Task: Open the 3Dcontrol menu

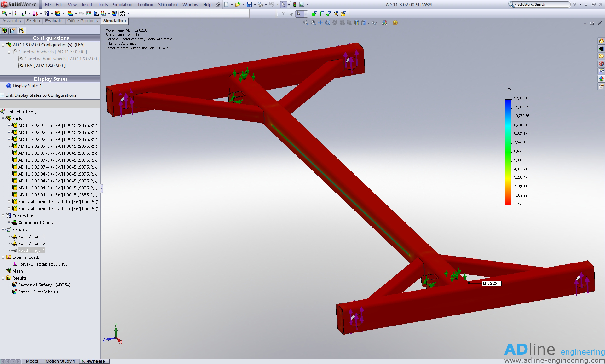Action: 168,5
